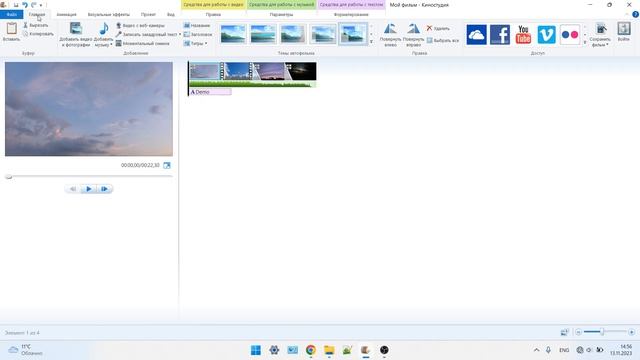Image resolution: width=640 pixels, height=360 pixels.
Task: Open the Customize Quick Access Toolbar dropdown
Action: (x=41, y=5)
